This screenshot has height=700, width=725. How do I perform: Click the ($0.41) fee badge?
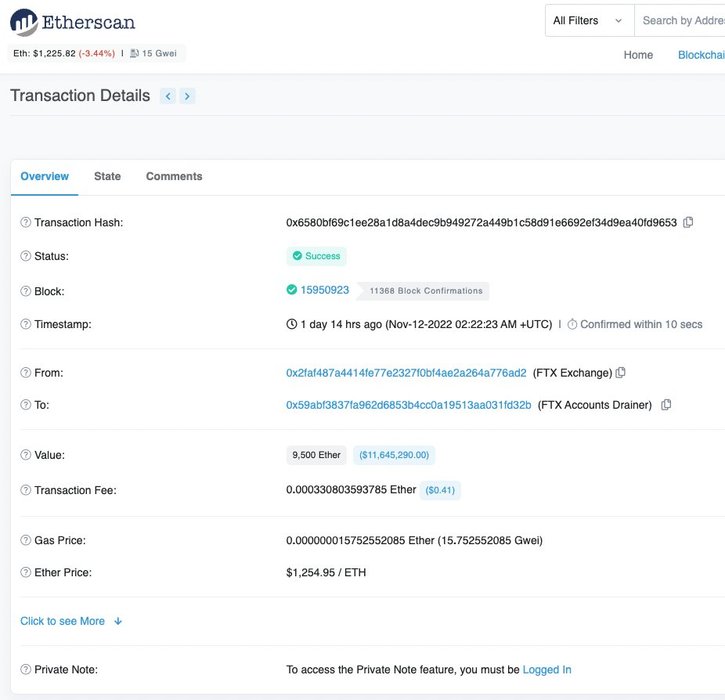coord(440,490)
